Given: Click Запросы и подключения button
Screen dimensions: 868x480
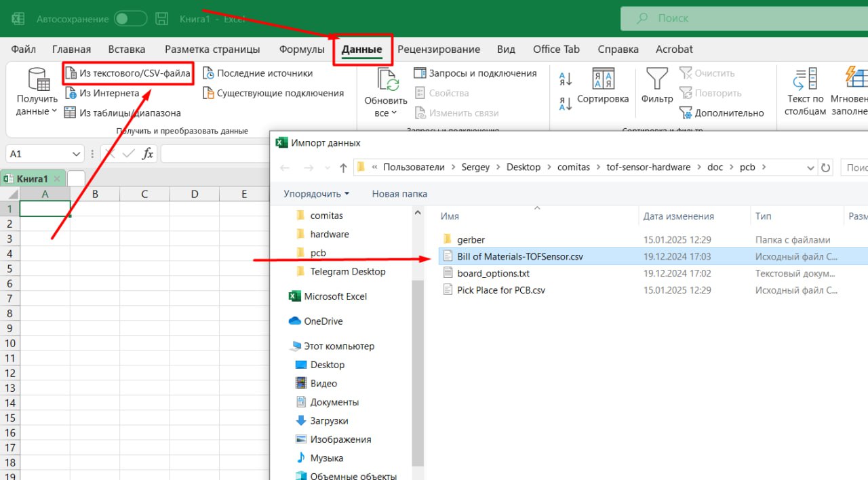Looking at the screenshot, I should coord(475,73).
